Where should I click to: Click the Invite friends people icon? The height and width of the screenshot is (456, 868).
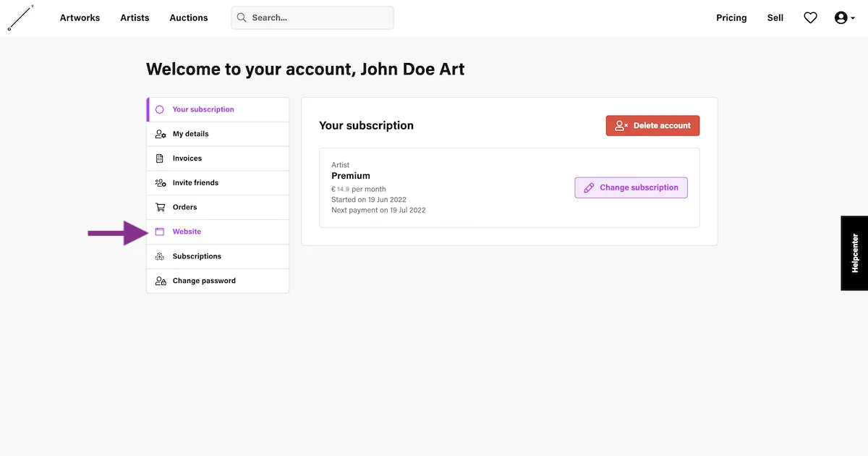pyautogui.click(x=161, y=183)
